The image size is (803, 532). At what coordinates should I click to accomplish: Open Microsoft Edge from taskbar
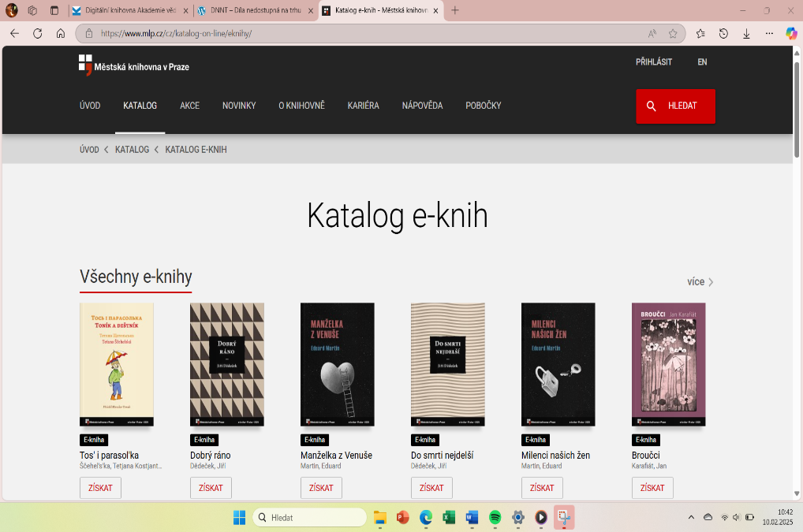click(x=426, y=518)
